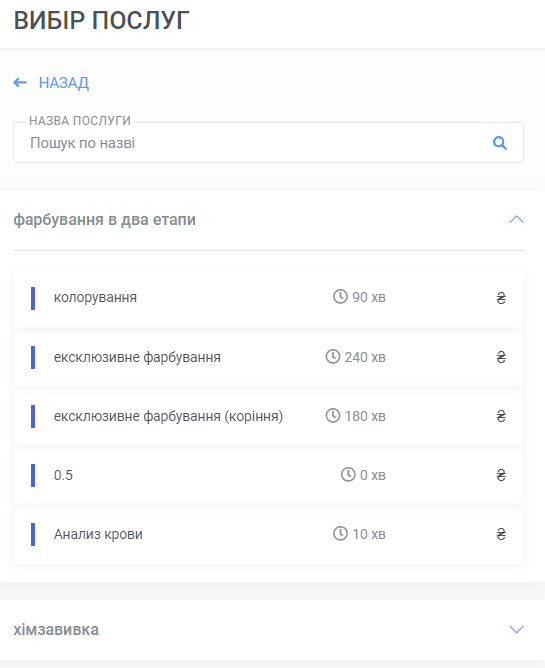Image resolution: width=545 pixels, height=668 pixels.
Task: Select the колорування service
Action: pyautogui.click(x=268, y=298)
